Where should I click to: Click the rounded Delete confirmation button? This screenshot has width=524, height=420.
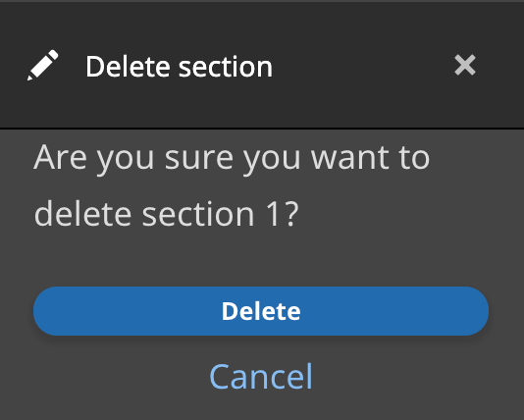point(261,311)
